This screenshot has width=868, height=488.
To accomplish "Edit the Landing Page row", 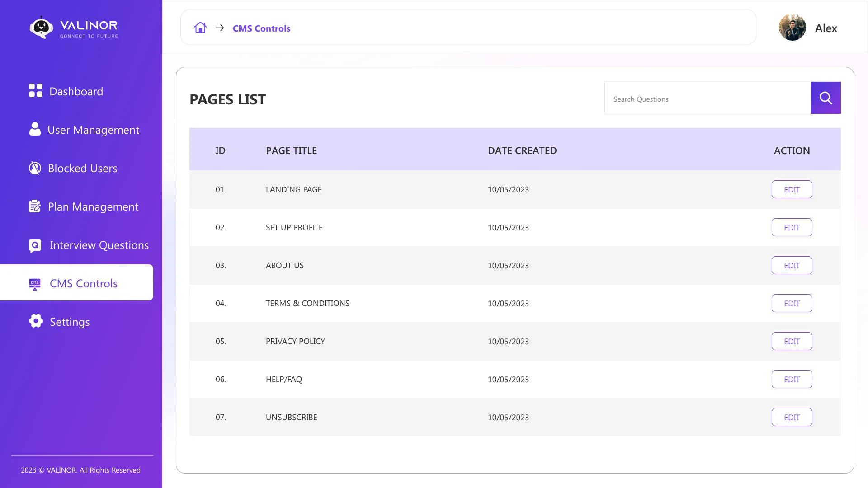I will [792, 189].
